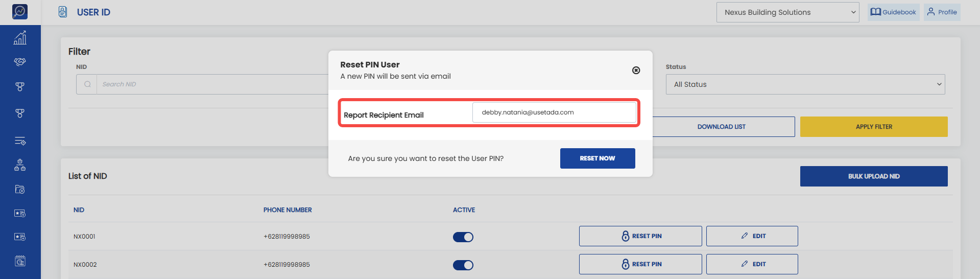Click Report Recipient Email input field
The width and height of the screenshot is (980, 279).
pos(554,112)
